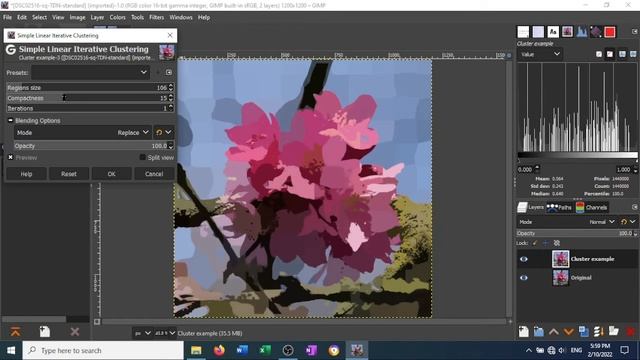640x360 pixels.
Task: Create a new layer group
Action: click(539, 331)
